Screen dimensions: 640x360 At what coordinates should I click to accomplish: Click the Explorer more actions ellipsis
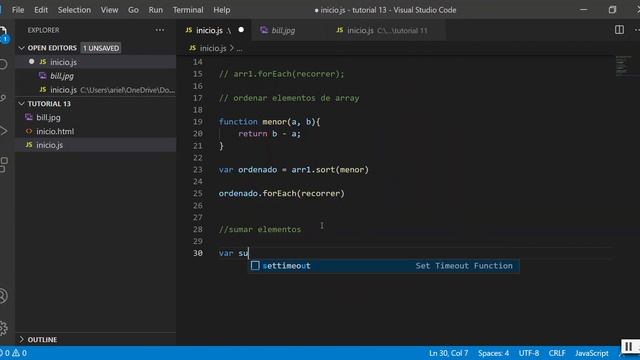click(160, 30)
